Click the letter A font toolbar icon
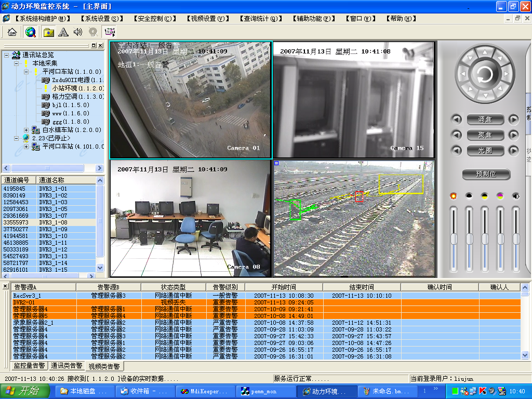Image resolution: width=532 pixels, height=399 pixels. pos(63,32)
